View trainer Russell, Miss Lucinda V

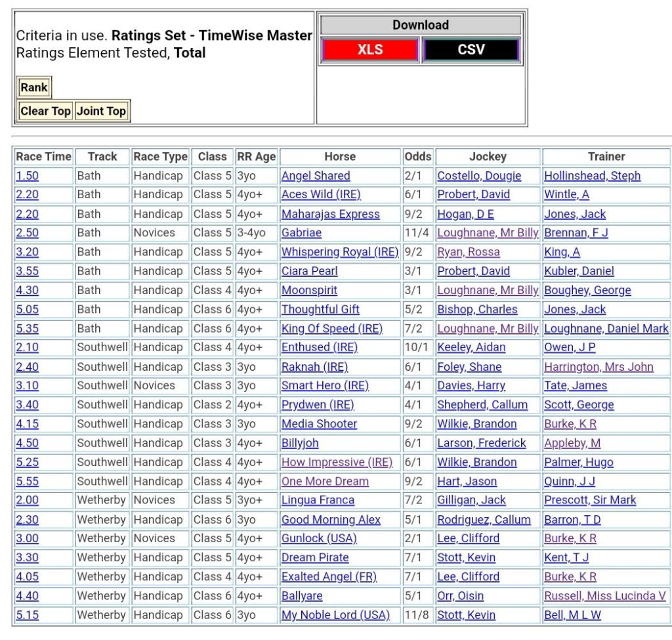click(604, 596)
